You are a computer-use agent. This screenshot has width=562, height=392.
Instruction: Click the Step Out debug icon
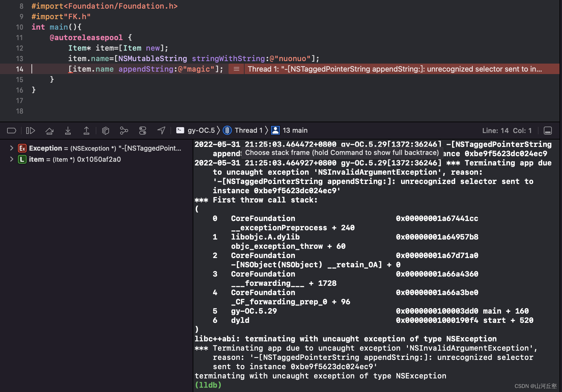click(x=86, y=131)
